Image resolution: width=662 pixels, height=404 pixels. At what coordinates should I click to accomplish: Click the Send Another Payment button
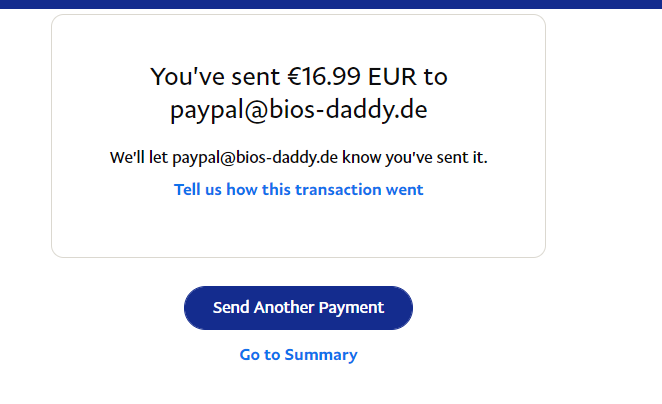(x=298, y=308)
